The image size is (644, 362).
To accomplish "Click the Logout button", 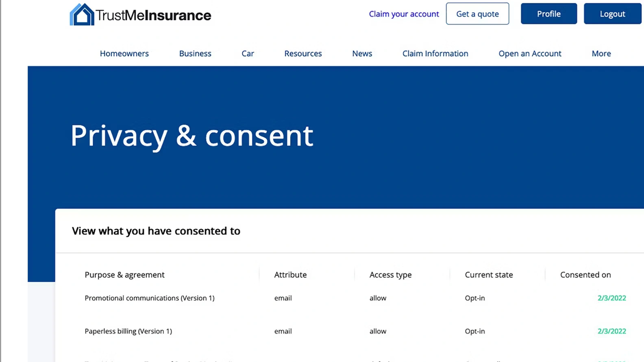I will (x=612, y=14).
